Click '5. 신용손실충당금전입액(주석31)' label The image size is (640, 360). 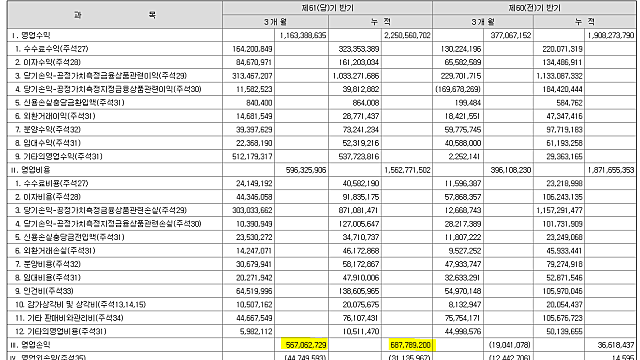coord(70,238)
